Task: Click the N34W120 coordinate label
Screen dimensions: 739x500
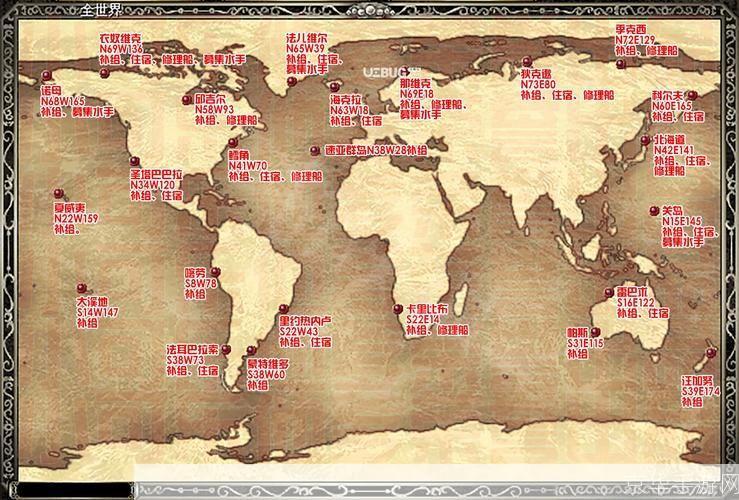Action: click(x=152, y=185)
